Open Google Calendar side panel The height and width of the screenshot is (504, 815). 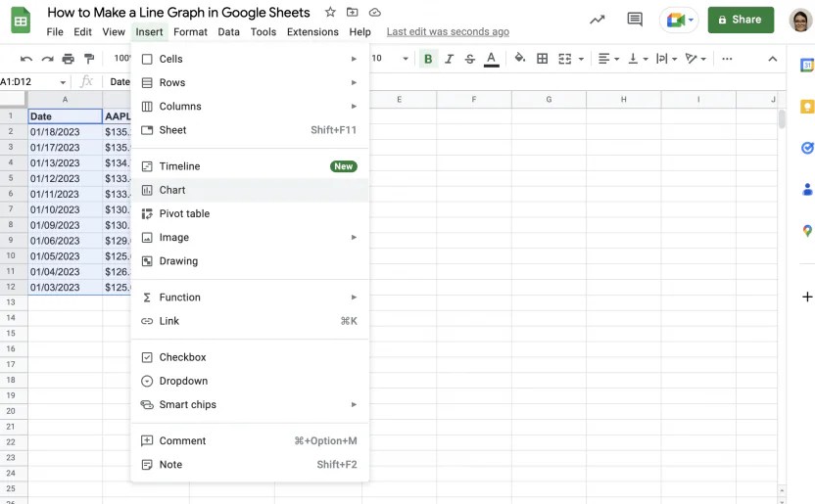tap(807, 66)
